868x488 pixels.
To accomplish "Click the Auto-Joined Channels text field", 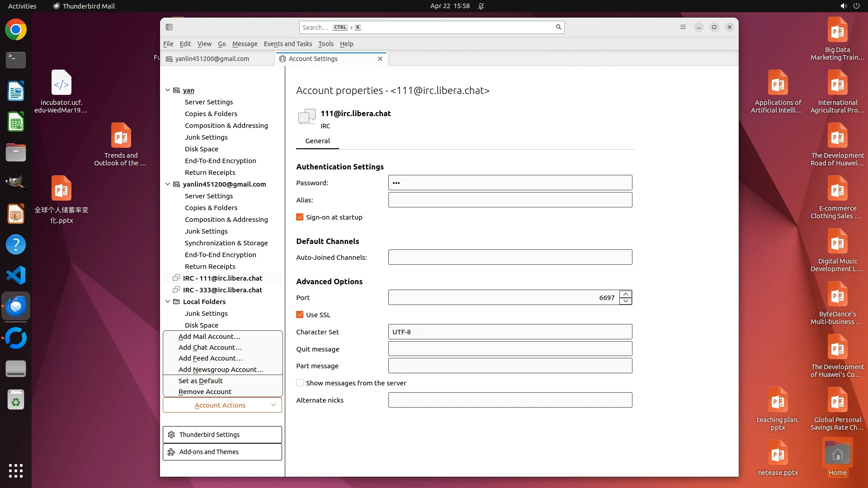I will point(510,258).
